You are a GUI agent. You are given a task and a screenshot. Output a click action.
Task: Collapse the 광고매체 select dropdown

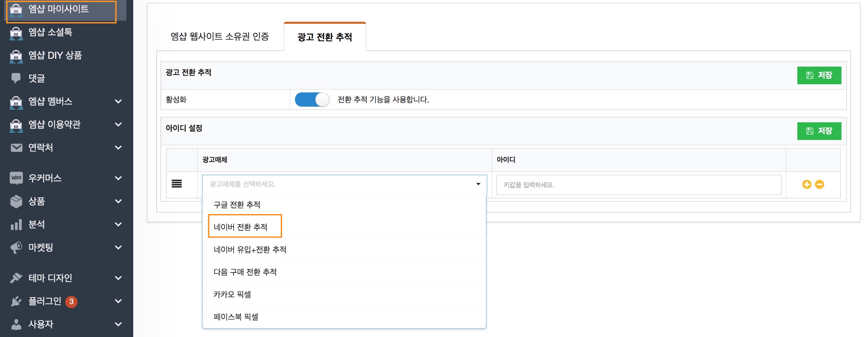click(478, 184)
